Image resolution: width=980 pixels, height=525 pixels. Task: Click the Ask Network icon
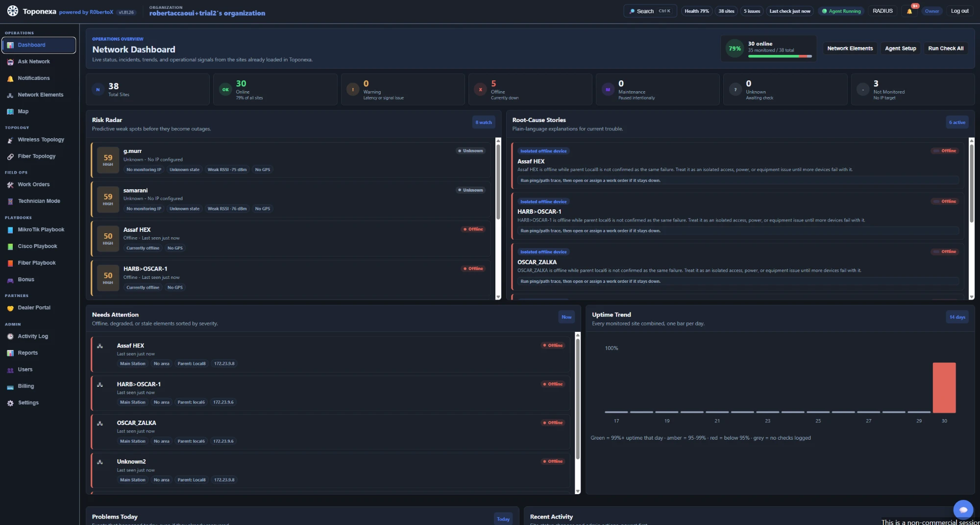tap(10, 62)
